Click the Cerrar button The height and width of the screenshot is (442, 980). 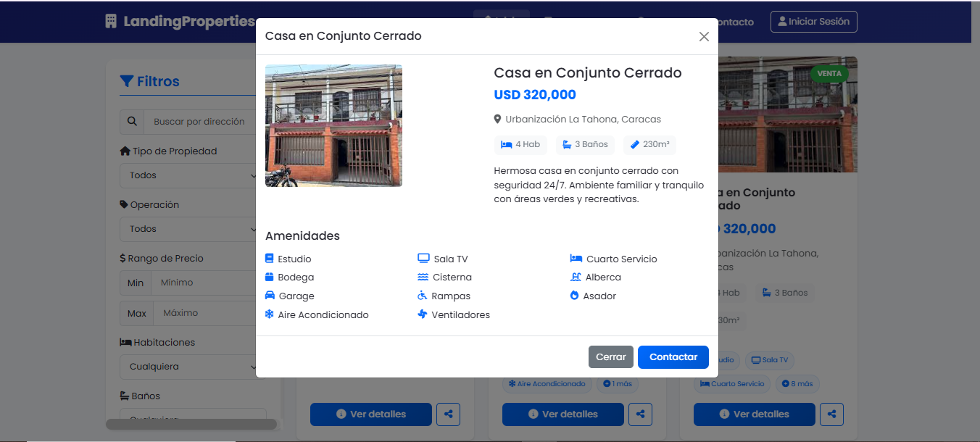tap(611, 356)
